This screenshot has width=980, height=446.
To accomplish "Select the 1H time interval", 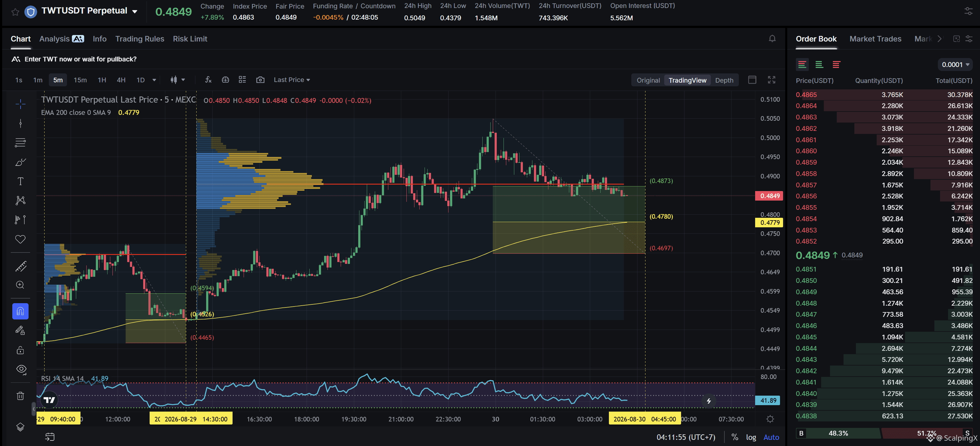I will 102,80.
